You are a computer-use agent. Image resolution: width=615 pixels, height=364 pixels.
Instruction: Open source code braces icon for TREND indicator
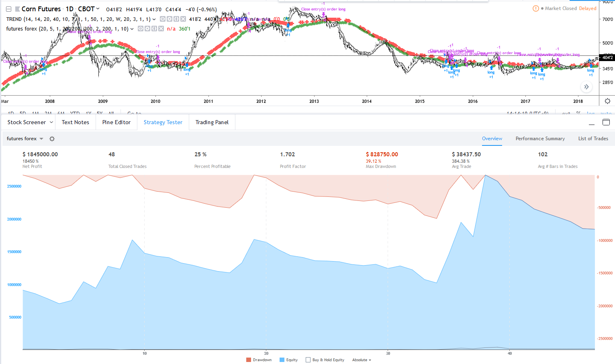pos(176,19)
